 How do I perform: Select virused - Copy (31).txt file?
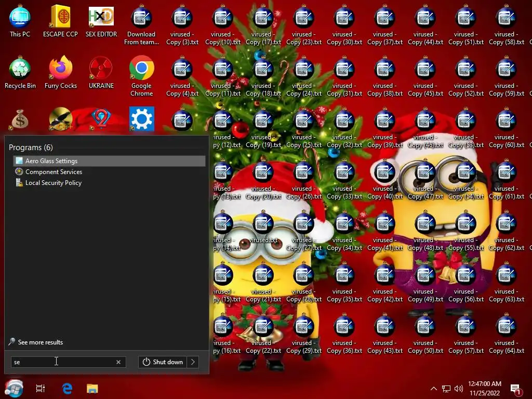(x=344, y=76)
